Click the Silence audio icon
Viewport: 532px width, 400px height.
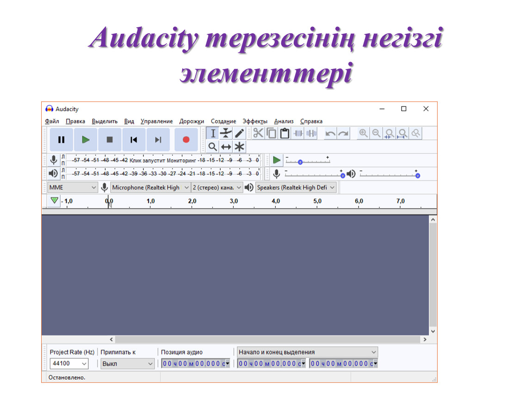(x=311, y=133)
